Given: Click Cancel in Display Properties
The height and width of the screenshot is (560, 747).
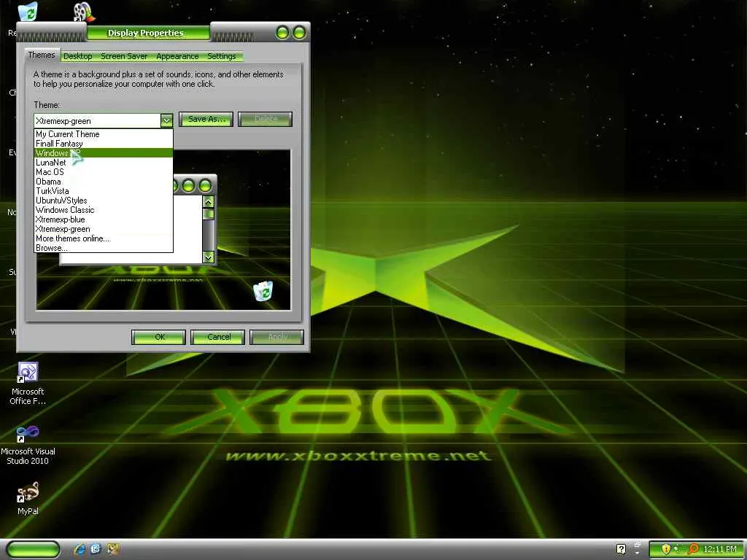Looking at the screenshot, I should (x=217, y=337).
